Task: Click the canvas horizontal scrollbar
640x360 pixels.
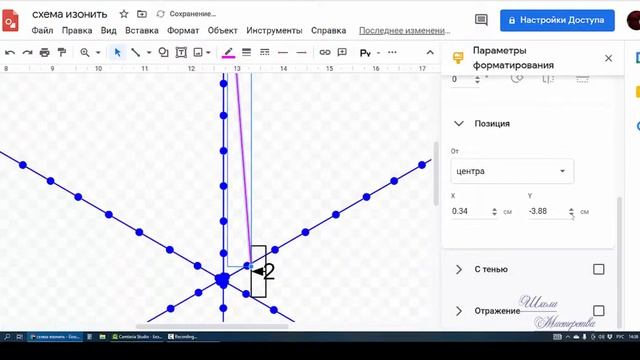Action: (x=212, y=326)
